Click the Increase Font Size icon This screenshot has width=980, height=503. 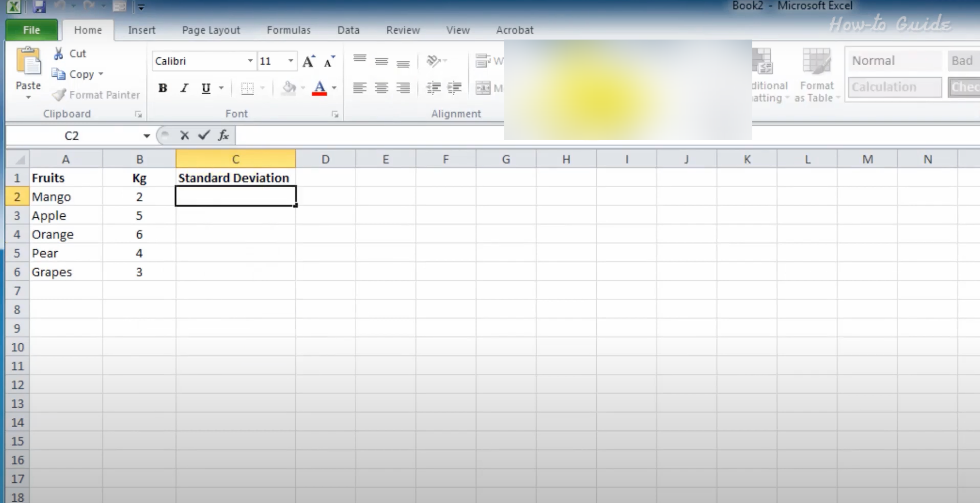pos(308,61)
